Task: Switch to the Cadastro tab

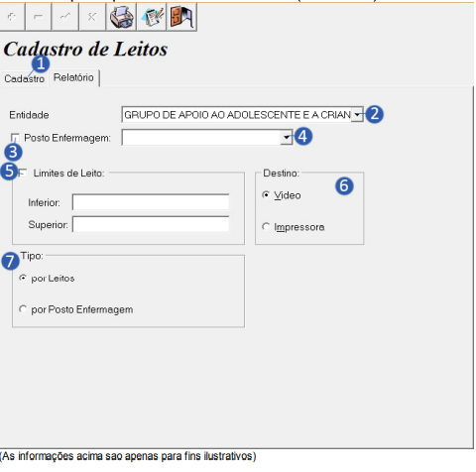Action: point(24,78)
